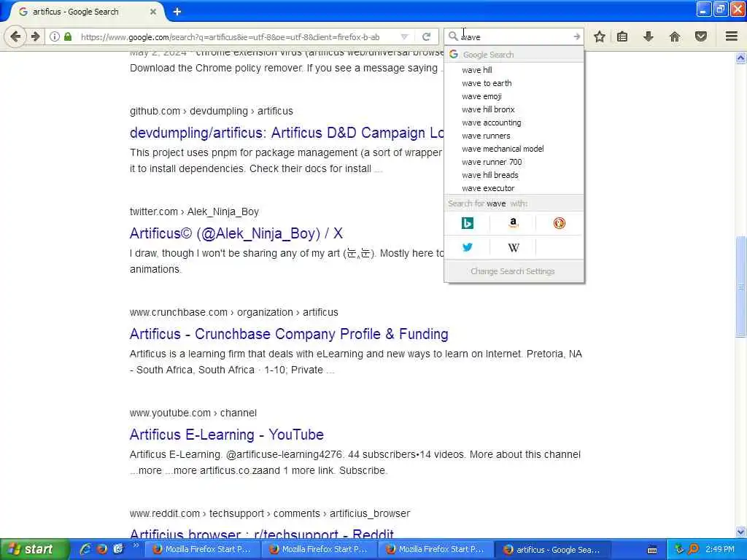Viewport: 747px width, 560px height.
Task: Search wave with Amazon icon
Action: 513,223
